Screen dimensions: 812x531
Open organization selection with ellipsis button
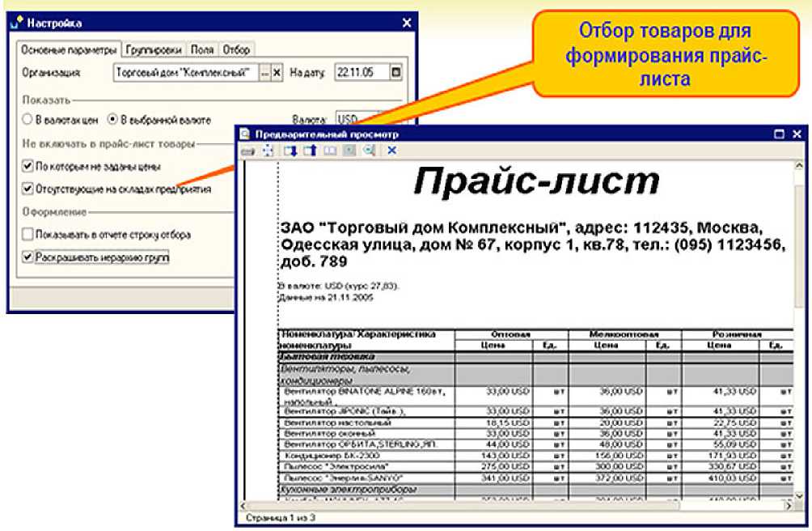(265, 73)
